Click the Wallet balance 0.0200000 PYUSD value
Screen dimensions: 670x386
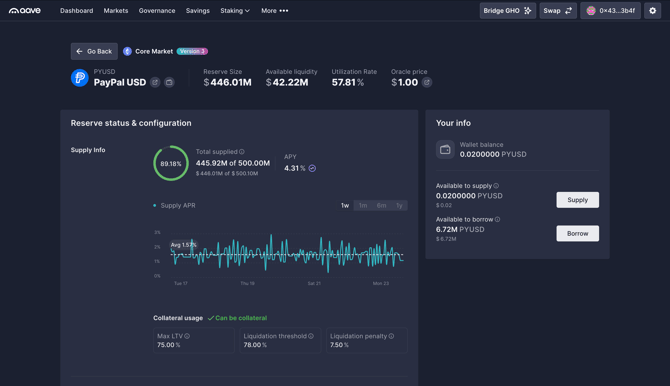493,154
